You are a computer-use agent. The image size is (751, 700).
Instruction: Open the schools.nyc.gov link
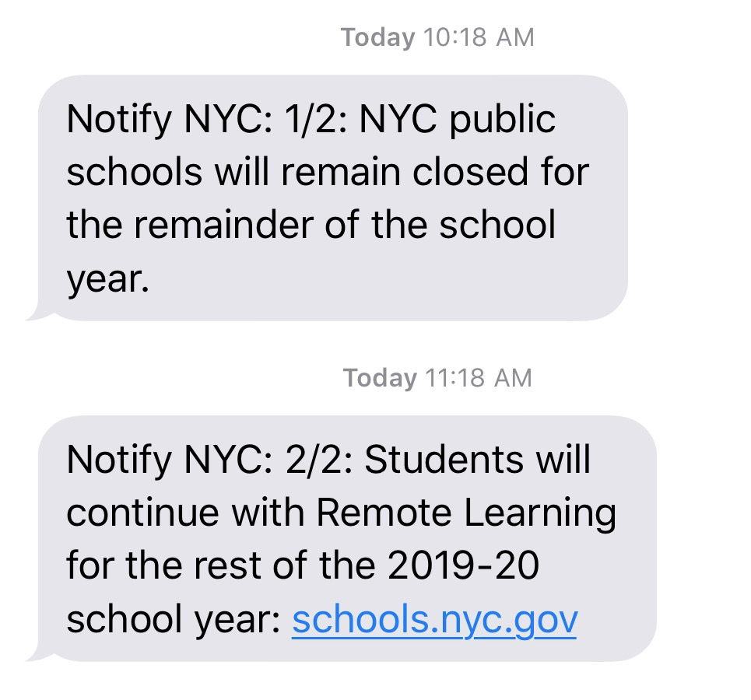434,620
